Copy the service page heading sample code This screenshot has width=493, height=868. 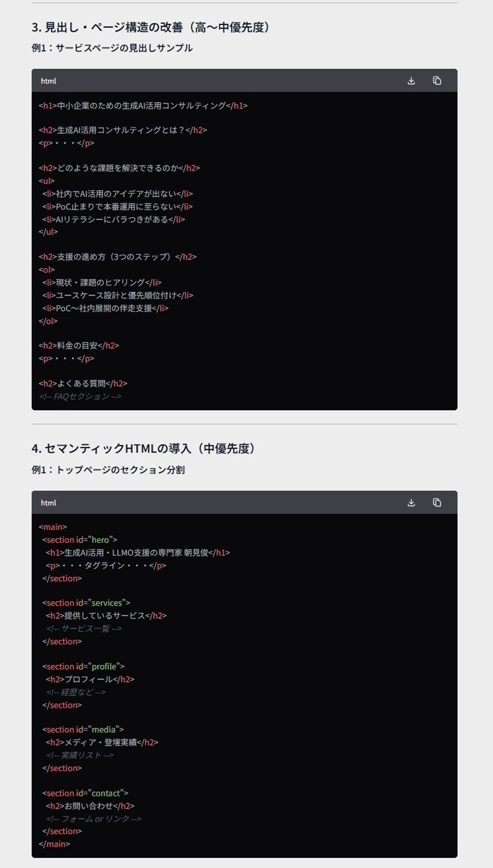[x=437, y=81]
